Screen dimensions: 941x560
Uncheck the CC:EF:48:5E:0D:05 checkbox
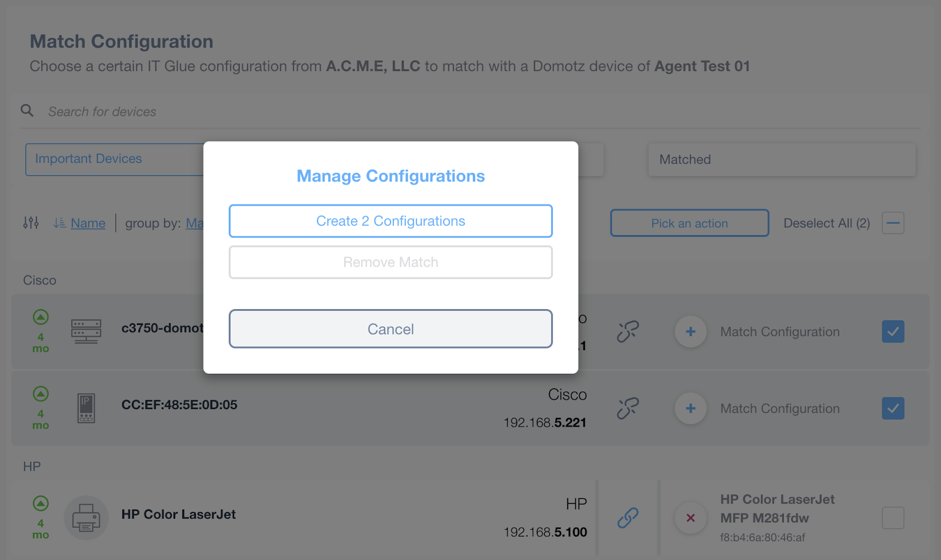click(893, 408)
